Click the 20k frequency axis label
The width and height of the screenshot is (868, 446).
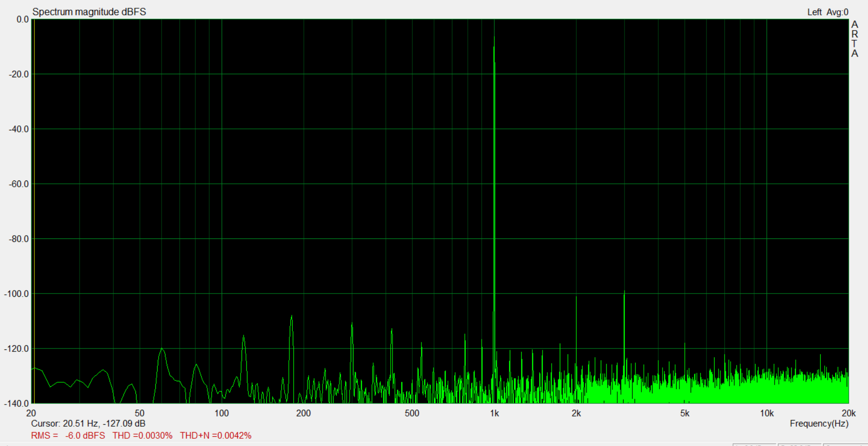(x=849, y=413)
